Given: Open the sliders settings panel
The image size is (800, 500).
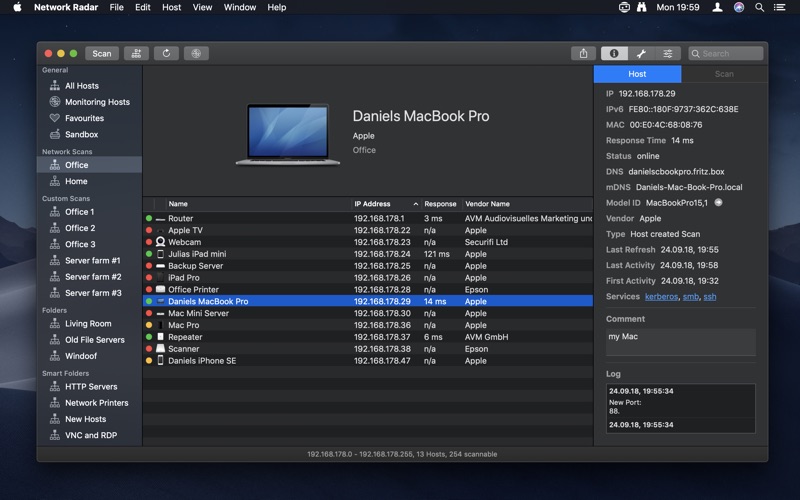Looking at the screenshot, I should point(668,53).
